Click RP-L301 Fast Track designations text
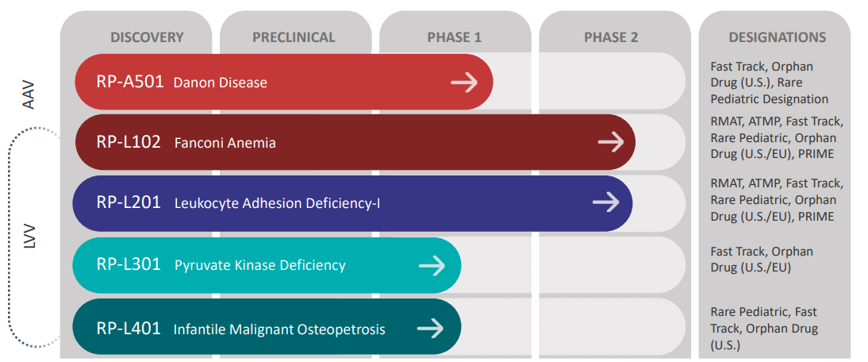The height and width of the screenshot is (362, 868). 762,259
